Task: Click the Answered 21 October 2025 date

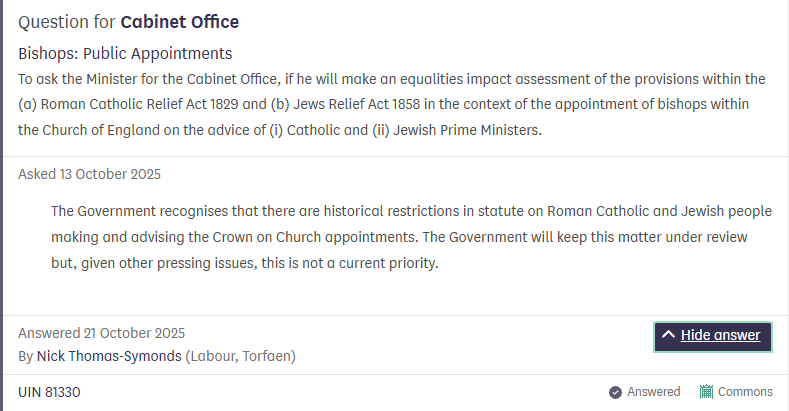Action: tap(101, 334)
